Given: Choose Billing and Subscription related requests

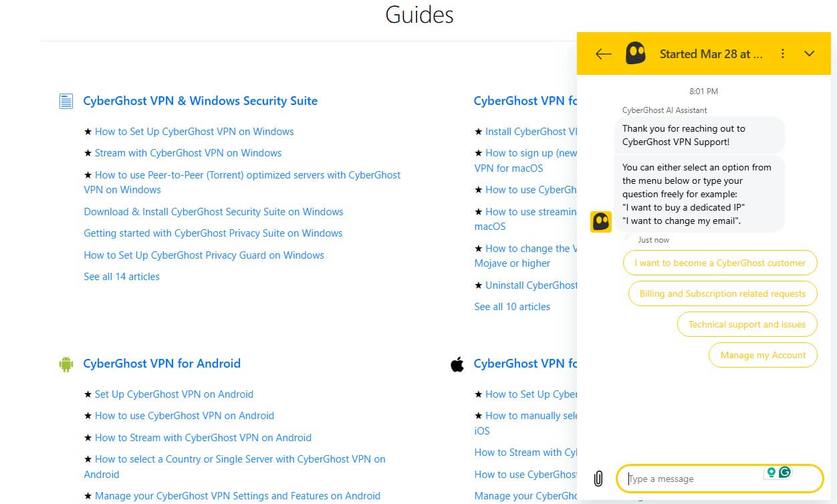Looking at the screenshot, I should pos(722,293).
